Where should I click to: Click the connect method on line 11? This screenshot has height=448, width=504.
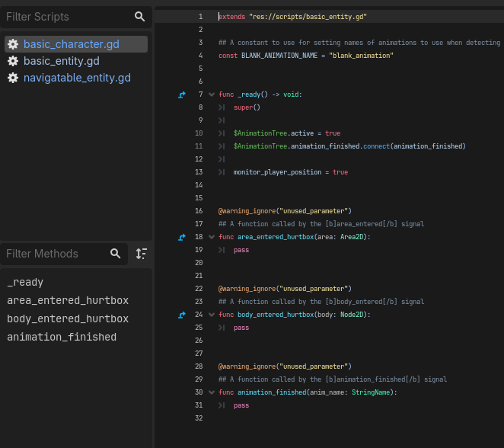[376, 146]
